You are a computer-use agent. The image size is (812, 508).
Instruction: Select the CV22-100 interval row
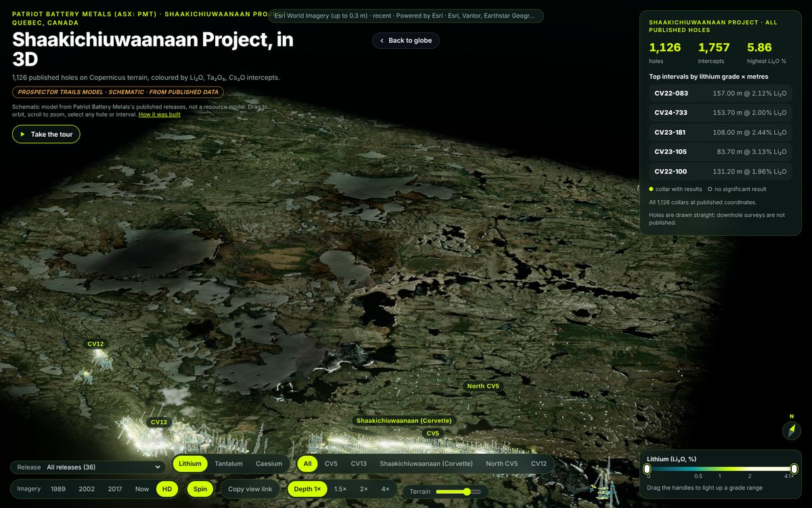(721, 171)
